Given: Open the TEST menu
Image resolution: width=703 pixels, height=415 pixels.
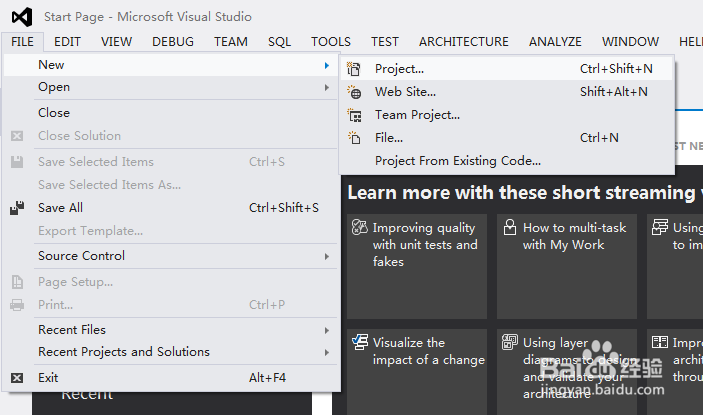Looking at the screenshot, I should click(x=385, y=42).
